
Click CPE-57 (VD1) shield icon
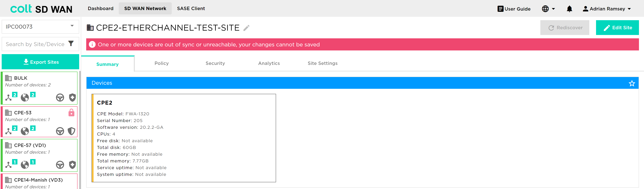(x=72, y=164)
